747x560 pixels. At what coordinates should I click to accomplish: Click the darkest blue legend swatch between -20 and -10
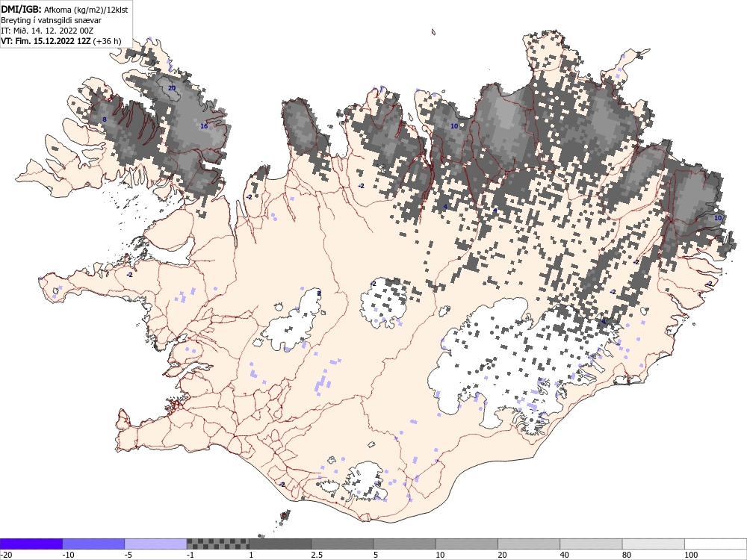31,544
